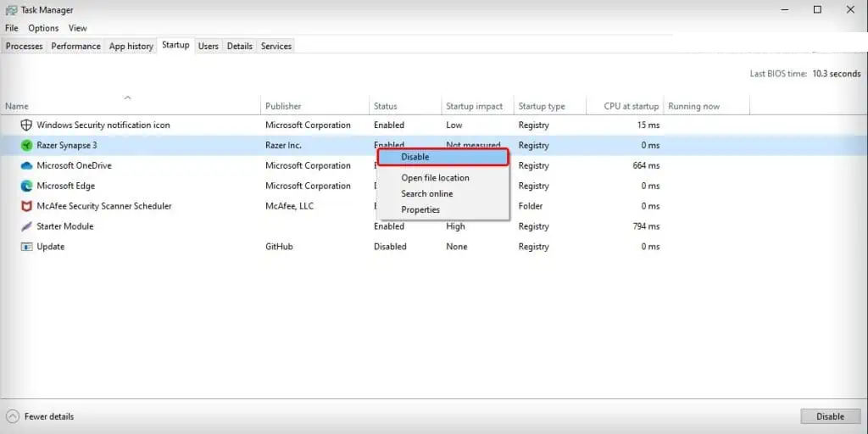Screen dimensions: 868x434
Task: Choose Disable from the context menu
Action: coord(415,157)
